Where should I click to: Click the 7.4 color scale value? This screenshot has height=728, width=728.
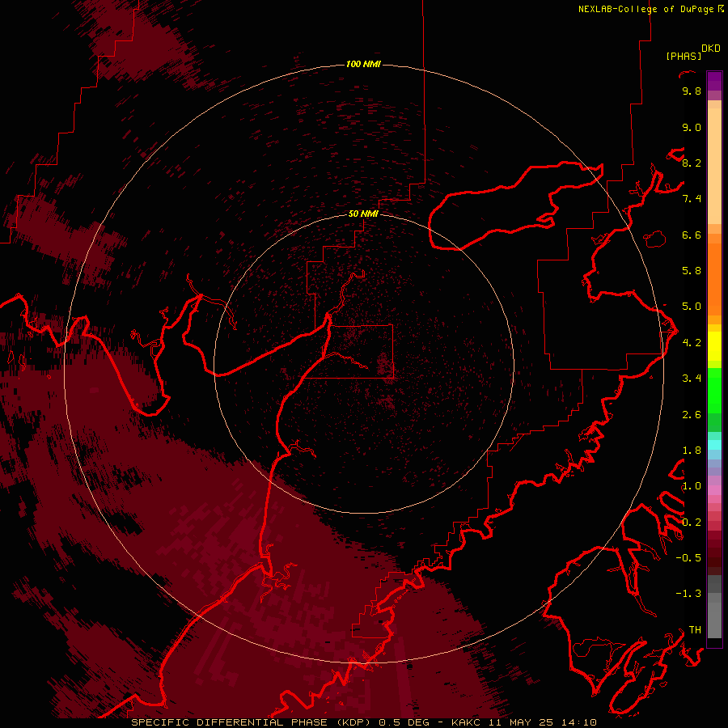[692, 199]
